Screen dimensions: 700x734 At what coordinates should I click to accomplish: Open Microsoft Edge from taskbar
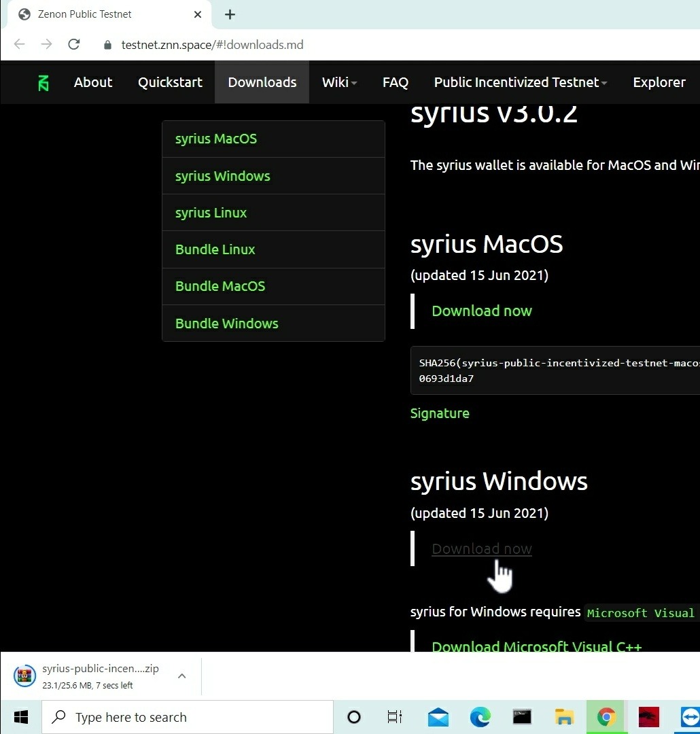pyautogui.click(x=480, y=717)
